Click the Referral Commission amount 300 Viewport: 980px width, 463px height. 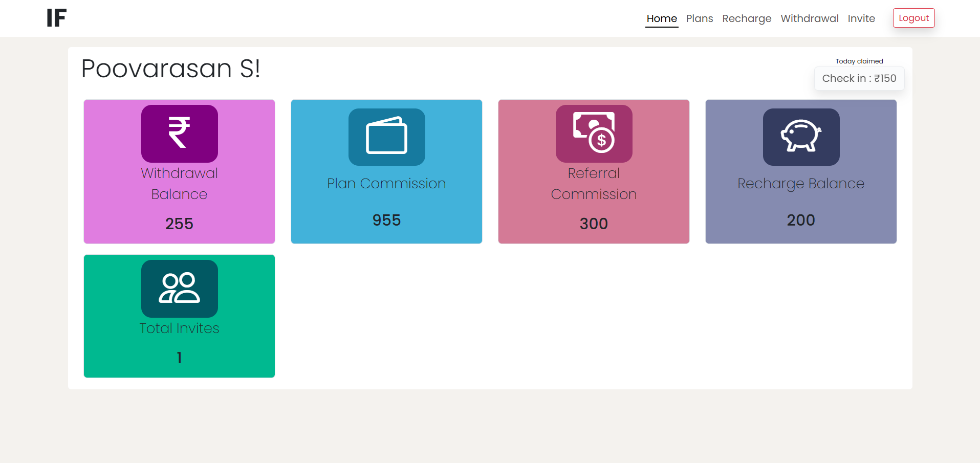click(x=594, y=224)
